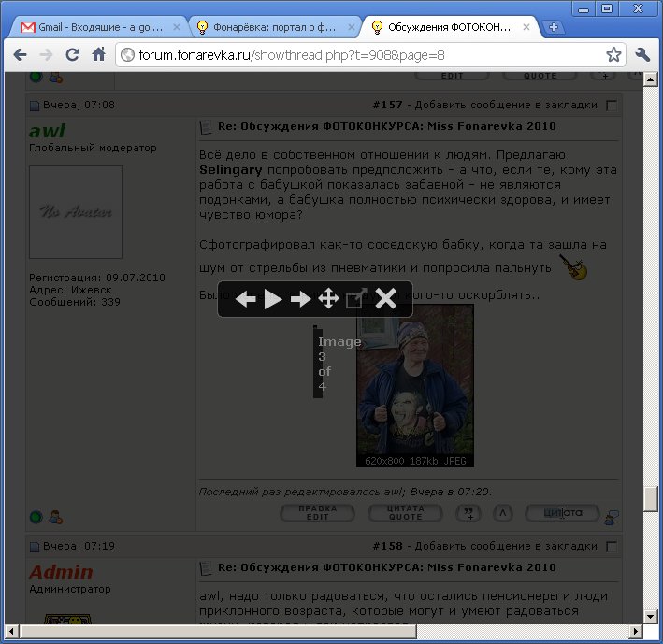Open a new browser tab
663x644 pixels.
pyautogui.click(x=553, y=27)
